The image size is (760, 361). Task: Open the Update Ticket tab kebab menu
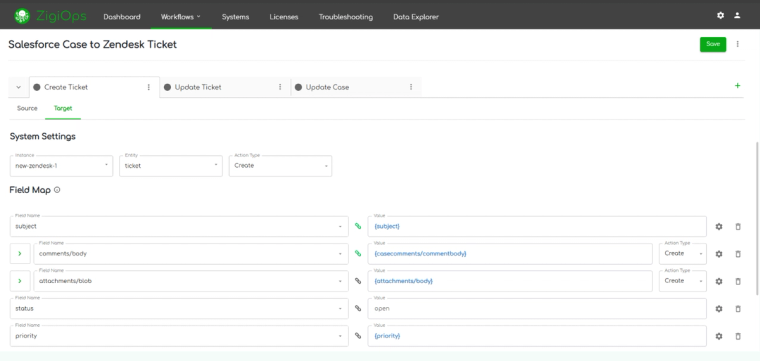(280, 87)
